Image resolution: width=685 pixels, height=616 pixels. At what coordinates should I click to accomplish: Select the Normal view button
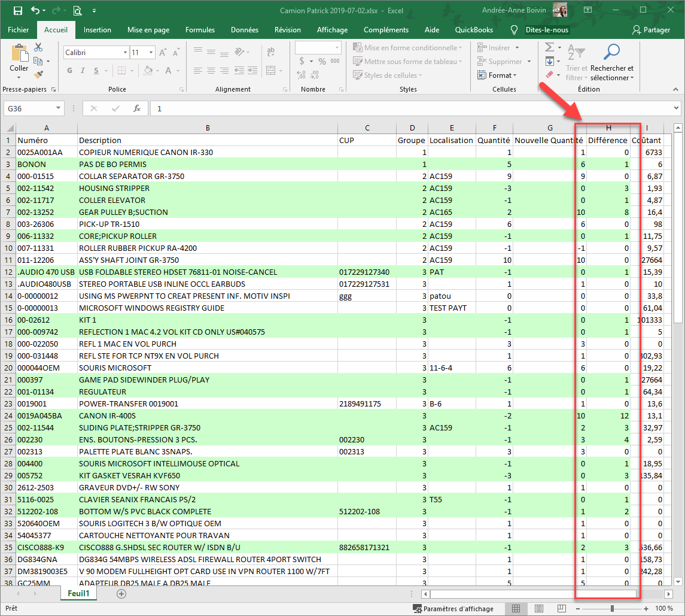coord(515,609)
